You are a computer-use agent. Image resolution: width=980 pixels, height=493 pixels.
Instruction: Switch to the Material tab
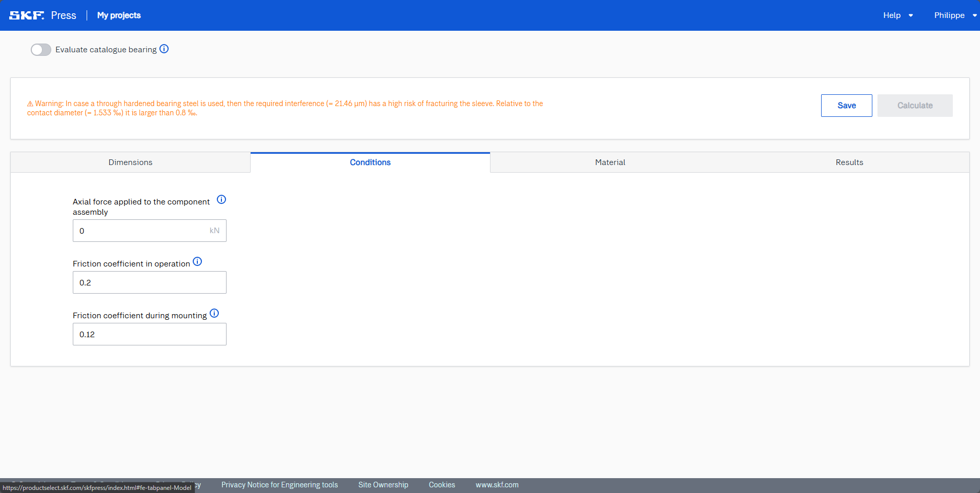[610, 162]
